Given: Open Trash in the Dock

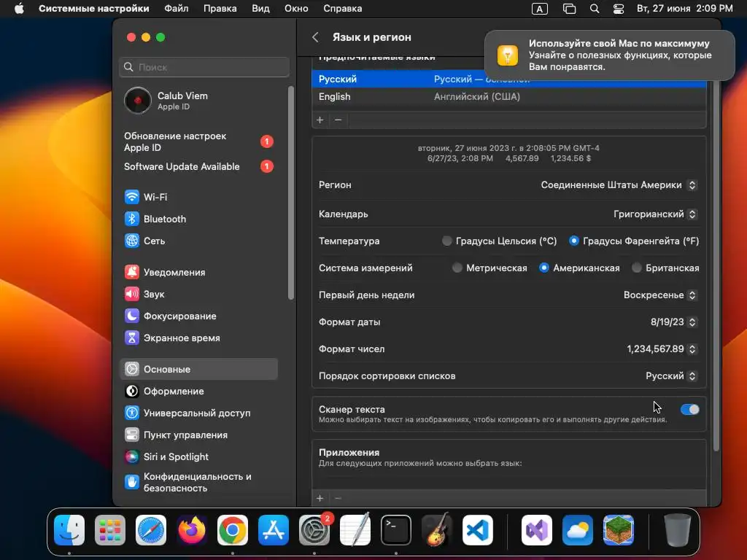Looking at the screenshot, I should (x=678, y=530).
